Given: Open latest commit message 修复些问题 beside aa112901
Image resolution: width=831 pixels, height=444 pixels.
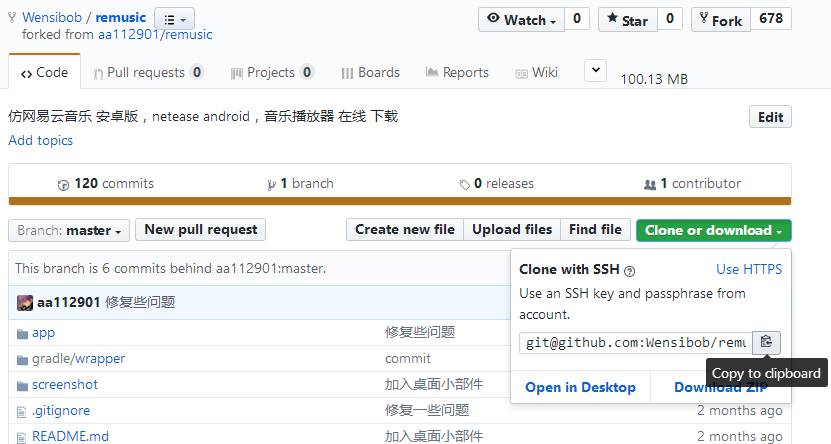Looking at the screenshot, I should (140, 303).
